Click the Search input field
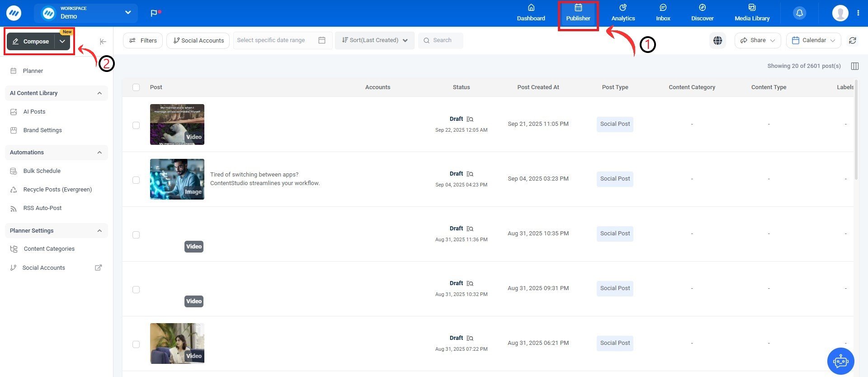868x377 pixels. pos(445,40)
